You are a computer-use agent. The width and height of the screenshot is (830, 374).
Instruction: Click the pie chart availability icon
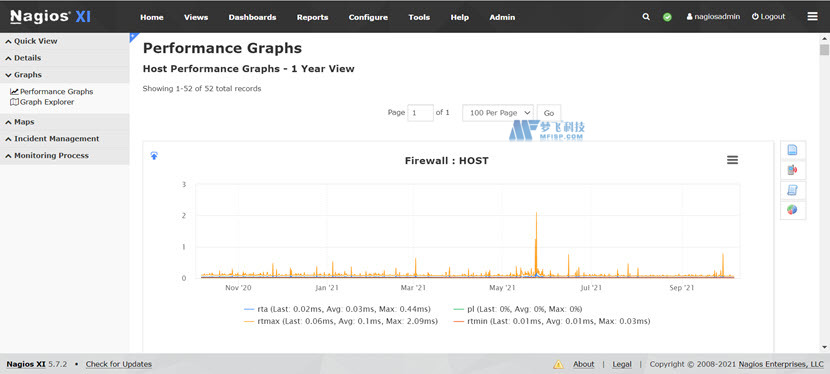[792, 209]
